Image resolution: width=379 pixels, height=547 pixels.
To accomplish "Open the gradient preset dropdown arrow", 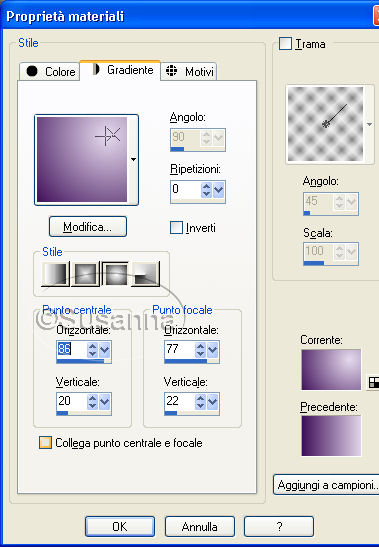I will coord(133,159).
